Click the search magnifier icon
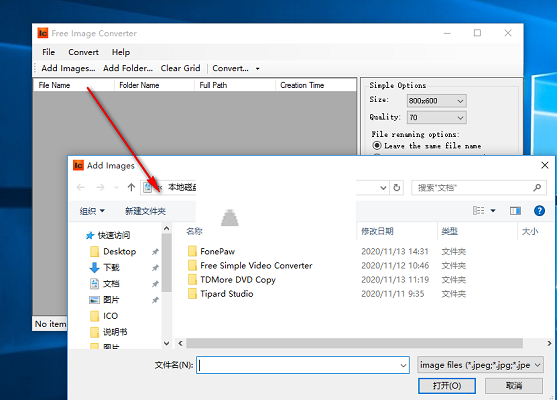 pyautogui.click(x=537, y=188)
